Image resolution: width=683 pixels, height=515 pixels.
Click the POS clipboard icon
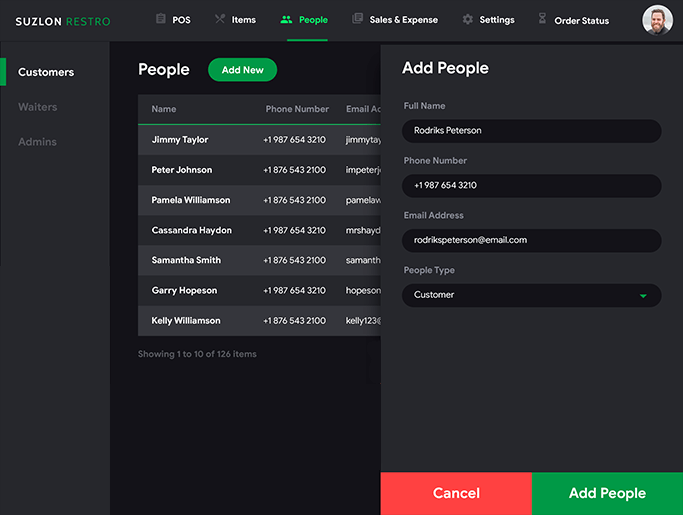[161, 19]
